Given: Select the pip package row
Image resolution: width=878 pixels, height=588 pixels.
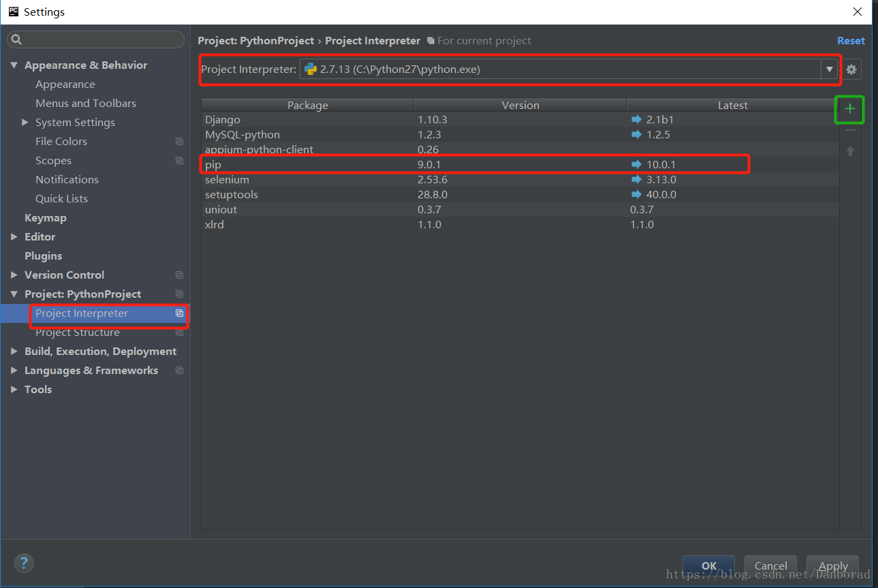Looking at the screenshot, I should tap(520, 164).
